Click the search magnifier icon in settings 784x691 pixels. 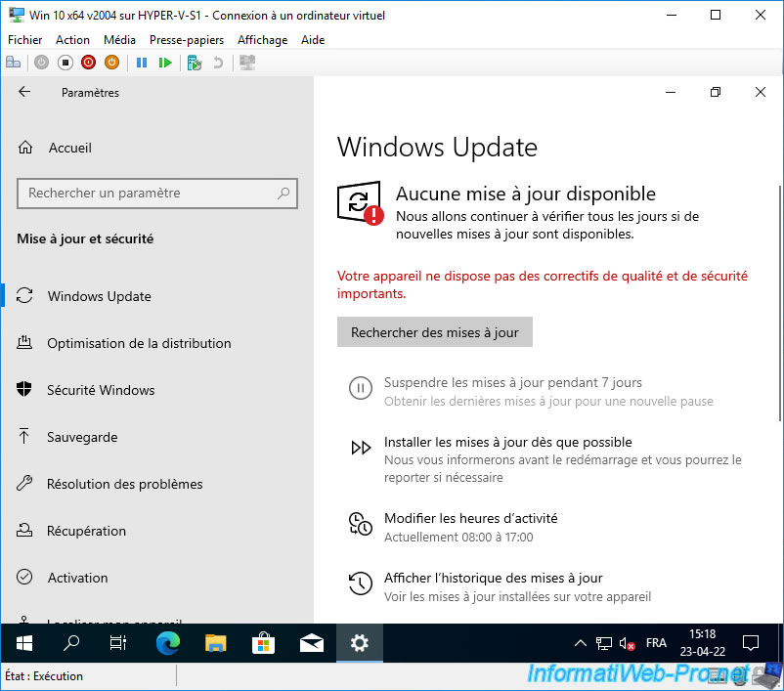coord(283,193)
